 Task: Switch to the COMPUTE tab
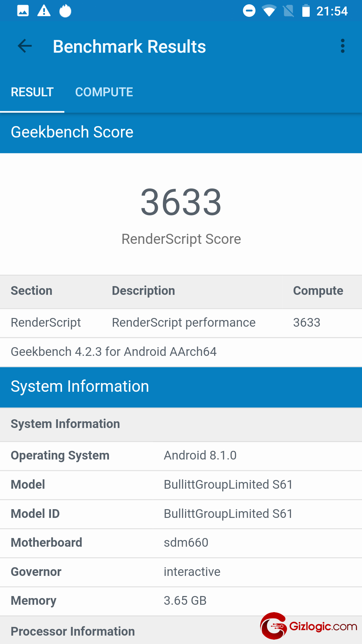coord(104,92)
